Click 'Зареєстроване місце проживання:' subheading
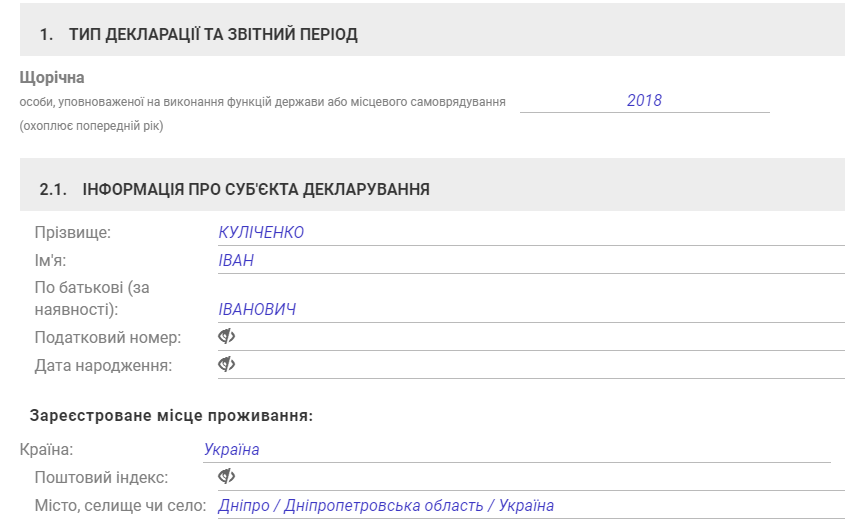845x522 pixels. pyautogui.click(x=171, y=415)
